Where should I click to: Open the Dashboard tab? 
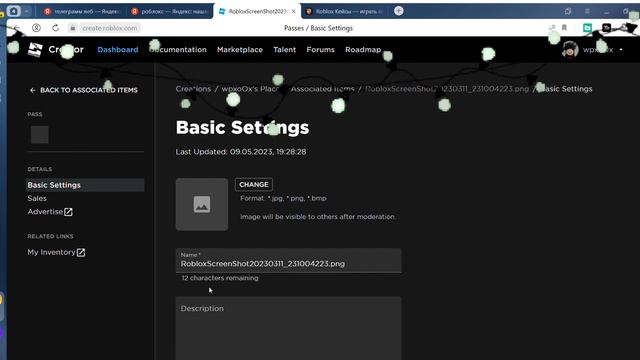[118, 50]
